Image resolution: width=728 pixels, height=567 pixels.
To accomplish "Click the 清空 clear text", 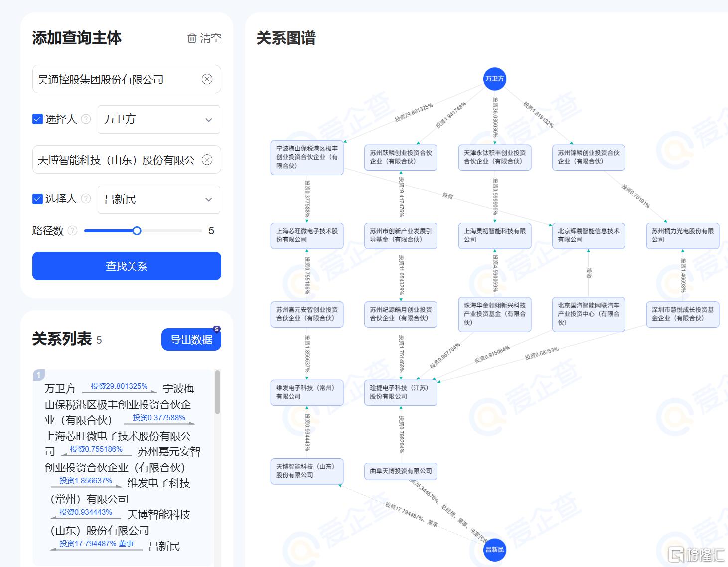I will click(210, 38).
